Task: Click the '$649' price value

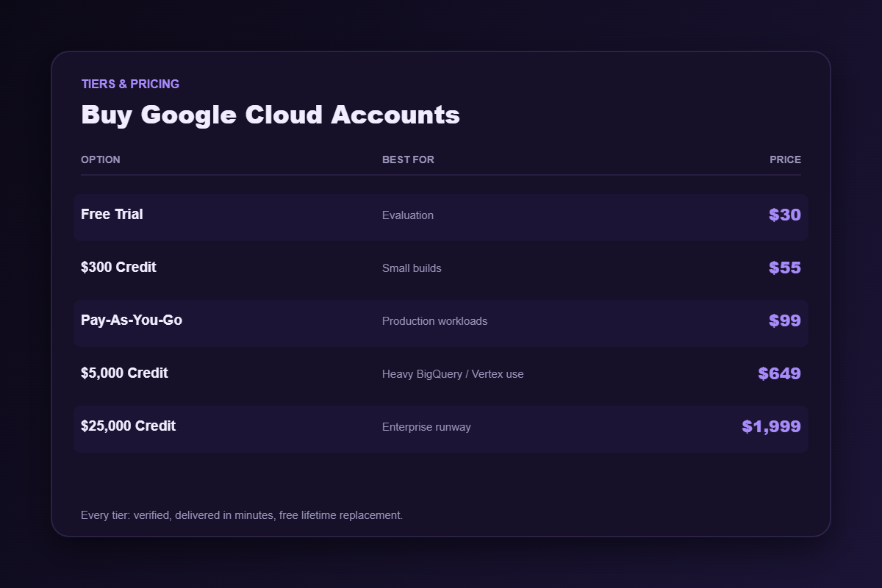Action: coord(780,373)
